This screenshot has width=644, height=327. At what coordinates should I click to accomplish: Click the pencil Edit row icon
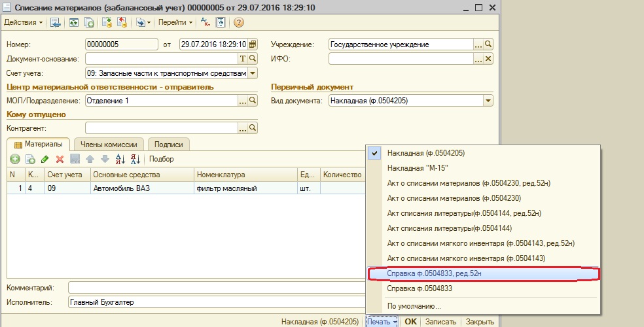click(45, 159)
